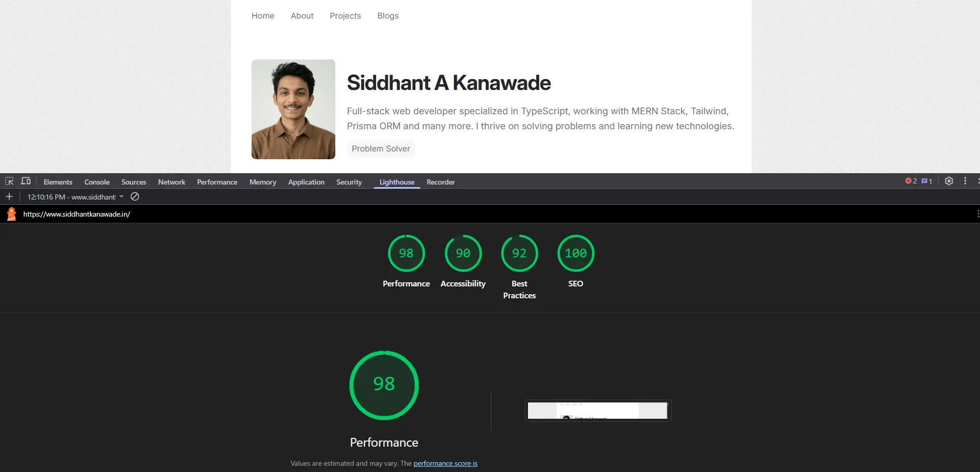Open the error counter showing 2 errors
Image resolution: width=980 pixels, height=472 pixels.
coord(911,181)
